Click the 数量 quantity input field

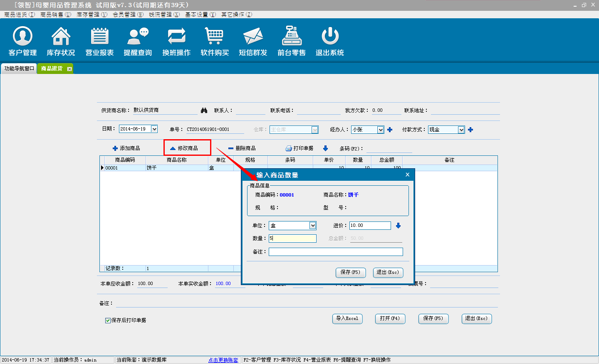click(292, 239)
